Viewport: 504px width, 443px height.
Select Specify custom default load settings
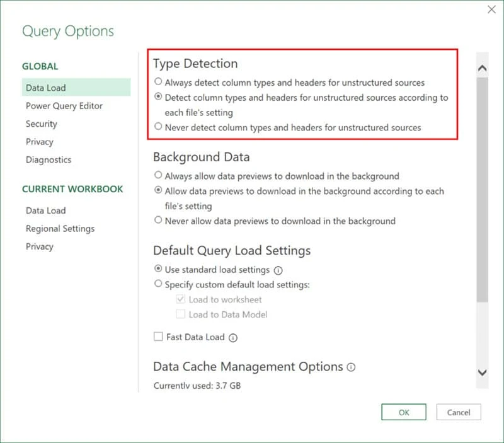click(158, 284)
